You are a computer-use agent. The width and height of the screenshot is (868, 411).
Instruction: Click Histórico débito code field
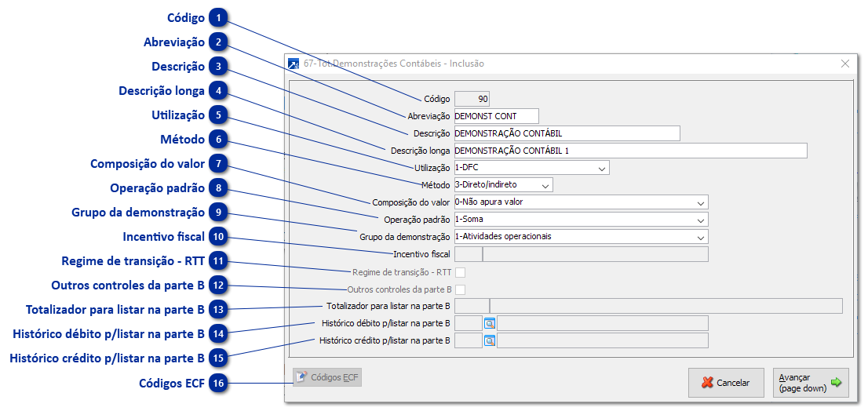coord(469,323)
